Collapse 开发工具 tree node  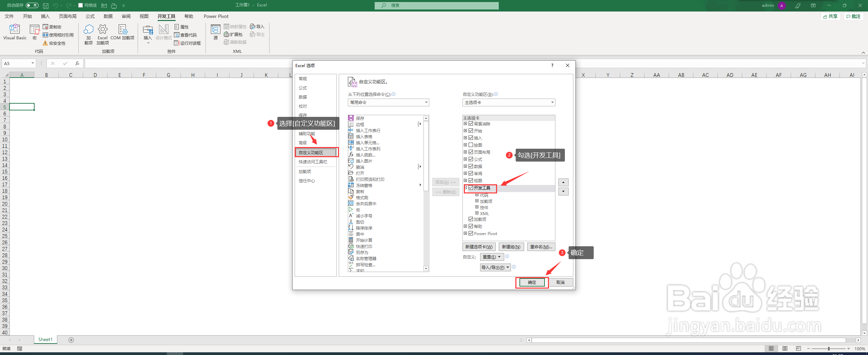click(466, 188)
